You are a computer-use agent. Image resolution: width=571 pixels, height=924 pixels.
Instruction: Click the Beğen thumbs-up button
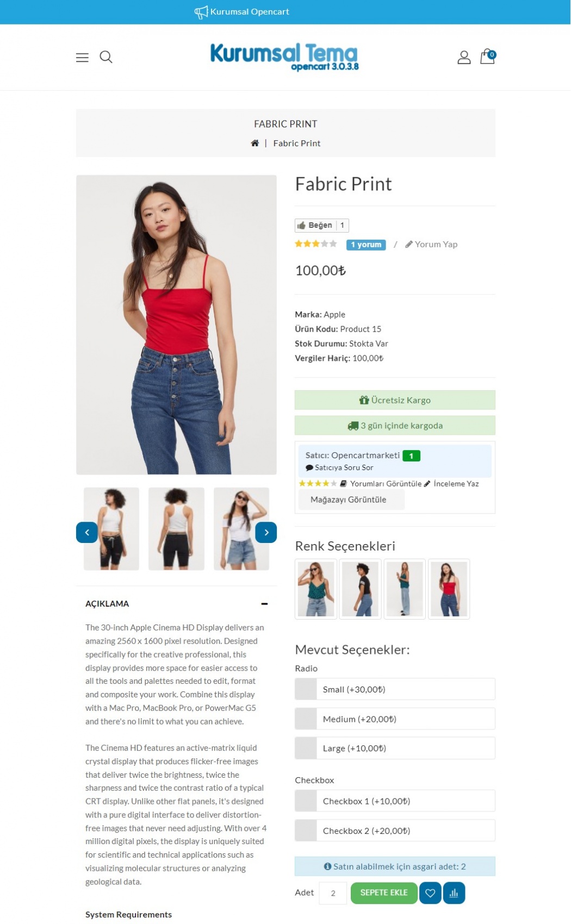[x=315, y=225]
